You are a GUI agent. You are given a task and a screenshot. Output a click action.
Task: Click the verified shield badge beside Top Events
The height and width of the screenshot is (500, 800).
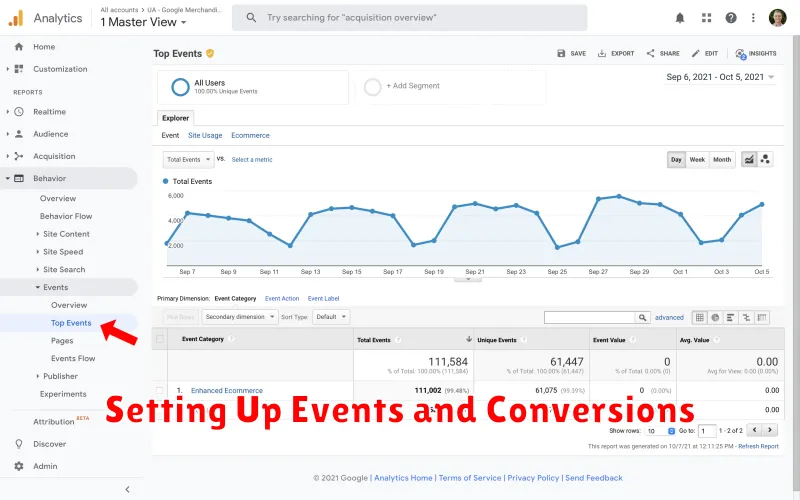210,53
